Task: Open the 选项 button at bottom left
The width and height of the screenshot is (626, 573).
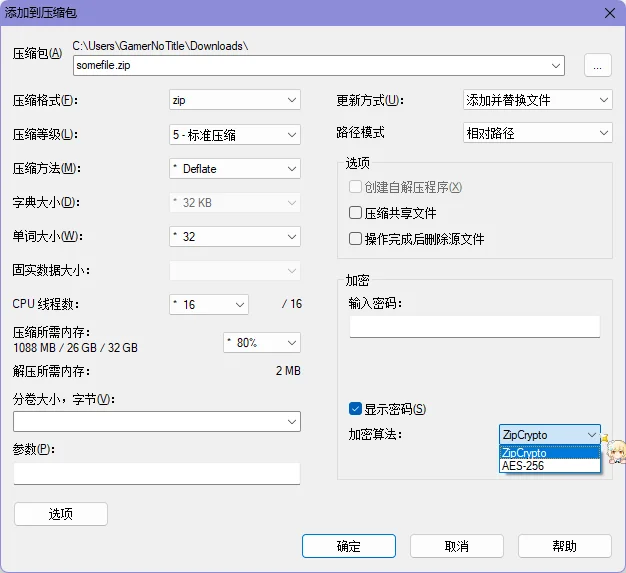Action: click(61, 514)
